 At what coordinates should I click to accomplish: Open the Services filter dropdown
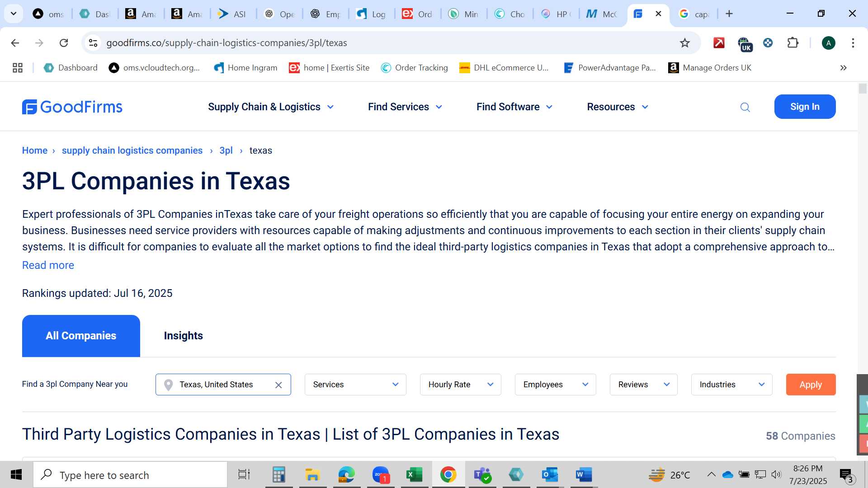pyautogui.click(x=355, y=385)
